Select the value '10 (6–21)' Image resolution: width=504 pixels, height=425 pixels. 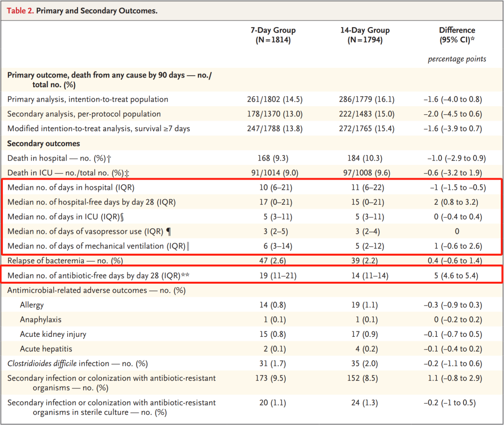pyautogui.click(x=275, y=187)
